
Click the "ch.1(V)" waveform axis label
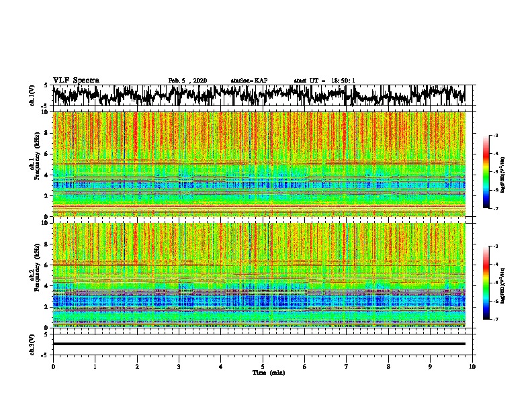coord(32,95)
